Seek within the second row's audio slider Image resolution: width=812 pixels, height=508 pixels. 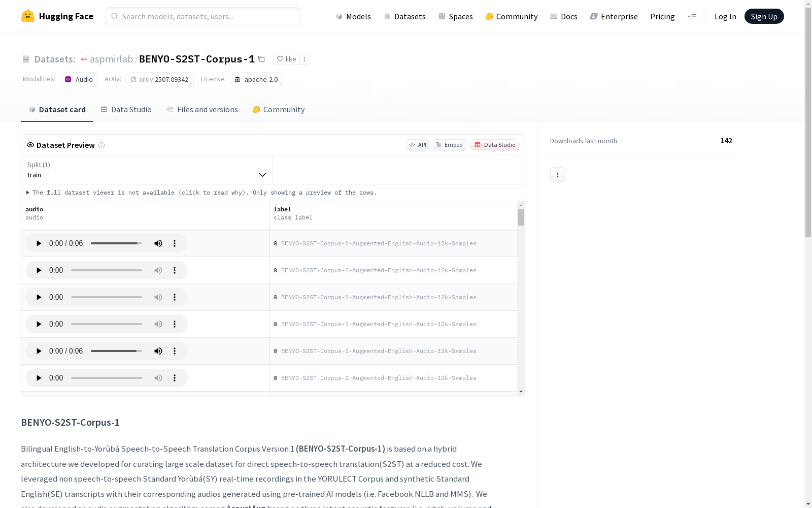coord(107,270)
